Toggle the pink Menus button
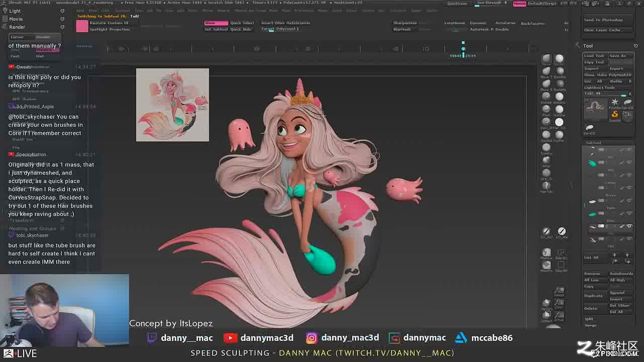This screenshot has width=644, height=362. pyautogui.click(x=519, y=4)
